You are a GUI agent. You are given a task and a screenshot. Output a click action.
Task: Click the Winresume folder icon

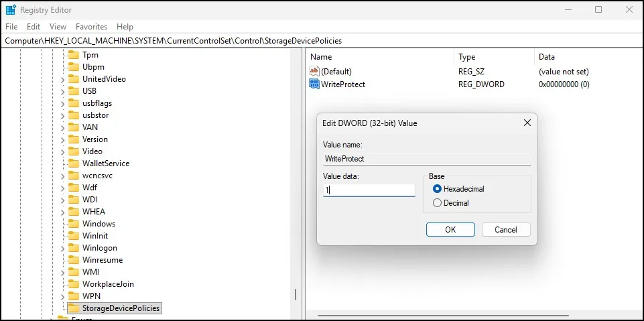point(74,260)
